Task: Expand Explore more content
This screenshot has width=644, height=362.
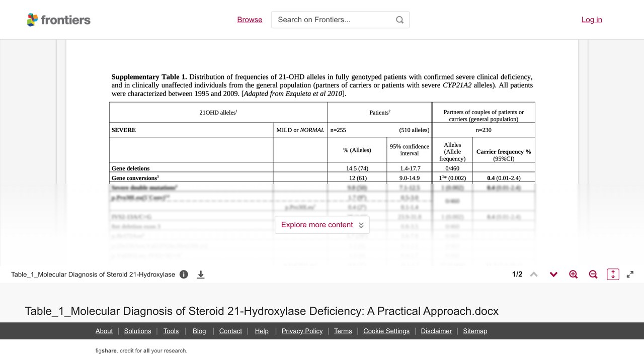Action: (x=322, y=225)
